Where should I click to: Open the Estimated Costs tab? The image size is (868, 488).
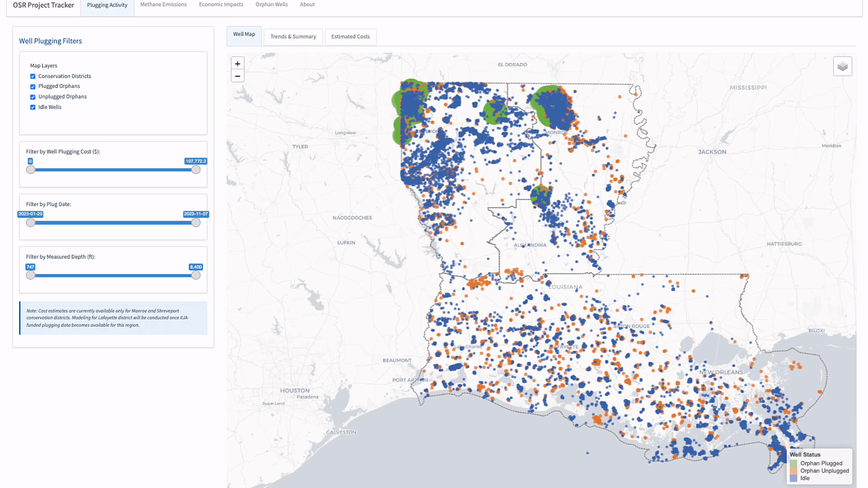pyautogui.click(x=350, y=37)
